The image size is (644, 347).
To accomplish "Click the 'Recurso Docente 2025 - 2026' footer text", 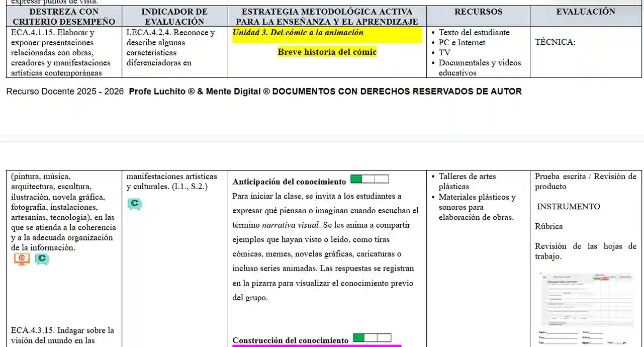I will pyautogui.click(x=65, y=92).
